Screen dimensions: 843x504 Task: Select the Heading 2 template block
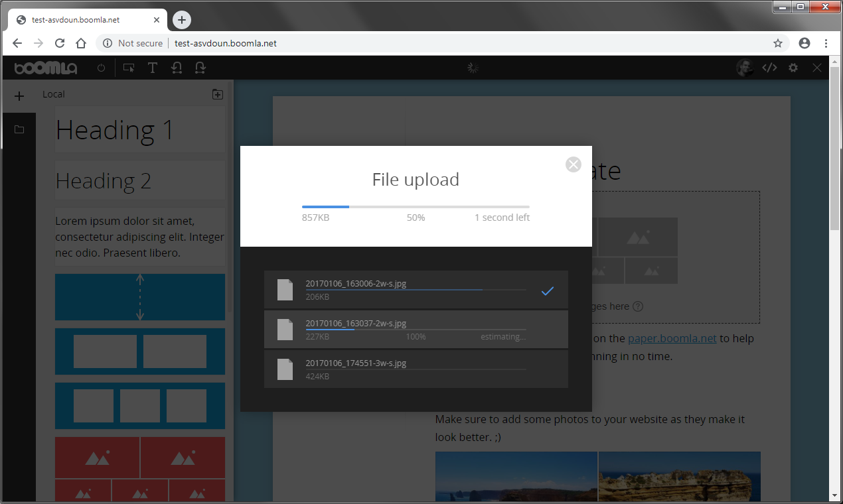[140, 180]
